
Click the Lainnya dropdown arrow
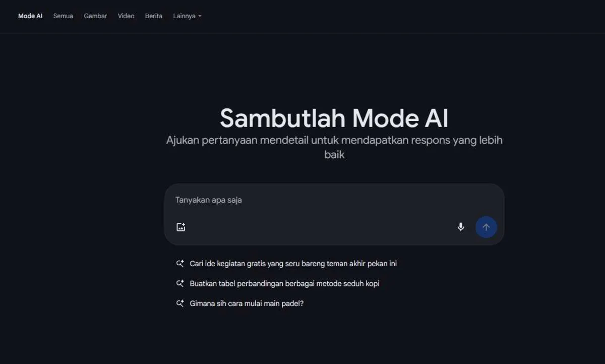point(200,16)
